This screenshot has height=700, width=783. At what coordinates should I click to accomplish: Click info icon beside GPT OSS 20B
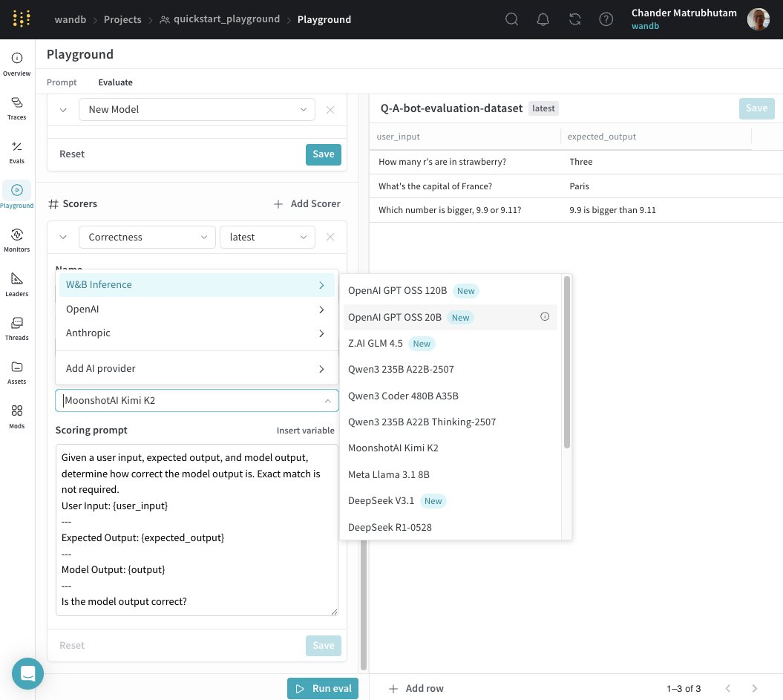point(545,317)
